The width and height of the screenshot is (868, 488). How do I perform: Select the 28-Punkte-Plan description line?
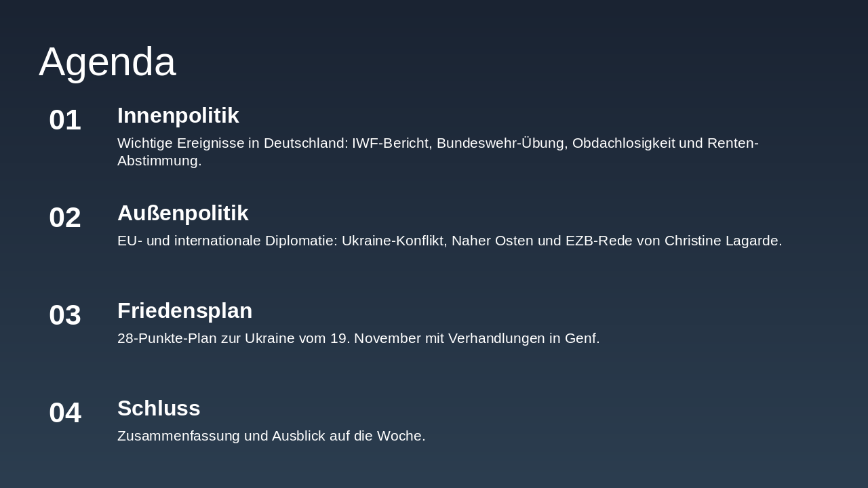click(358, 338)
